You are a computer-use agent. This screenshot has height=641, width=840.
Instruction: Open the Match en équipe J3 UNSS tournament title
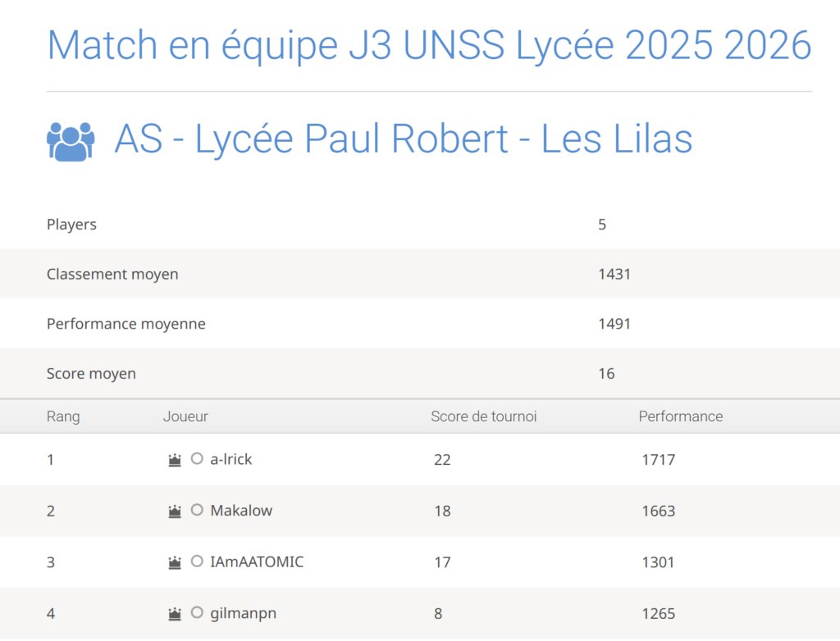(x=429, y=45)
